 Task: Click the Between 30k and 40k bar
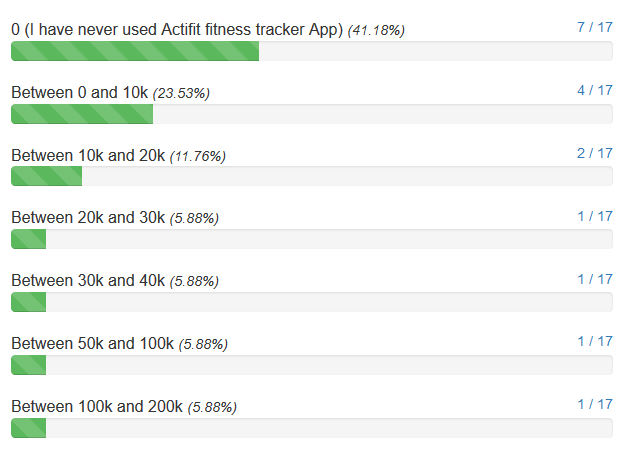(x=312, y=302)
